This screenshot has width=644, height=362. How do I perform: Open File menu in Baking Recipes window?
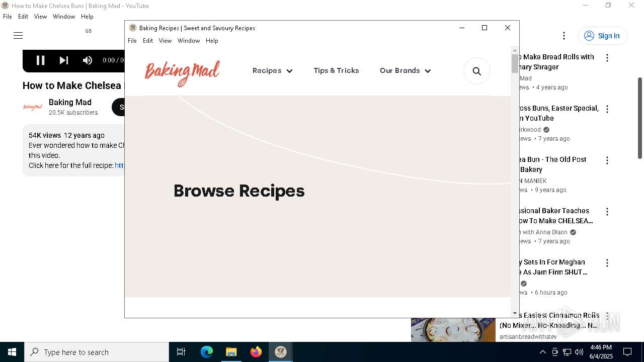click(x=132, y=41)
